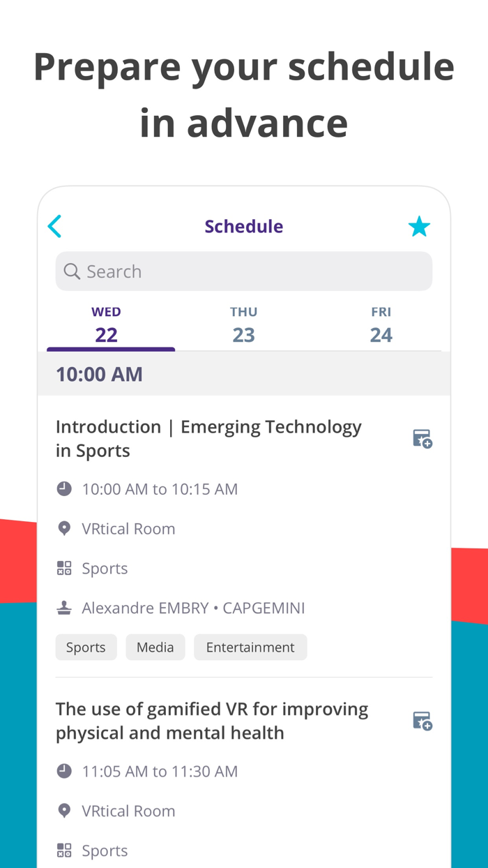Open Introduction | Emerging Technology in Sports session

(208, 438)
